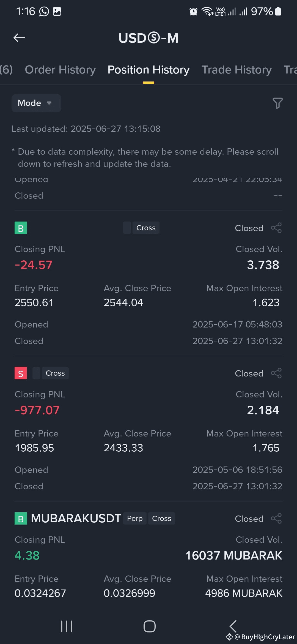Switch to Order History tab
The image size is (297, 644).
point(60,70)
